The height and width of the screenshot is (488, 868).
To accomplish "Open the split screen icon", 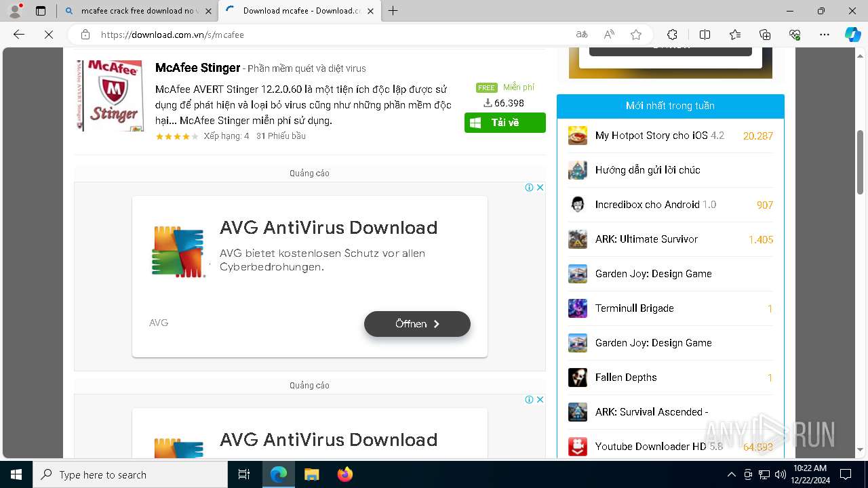I will (705, 35).
